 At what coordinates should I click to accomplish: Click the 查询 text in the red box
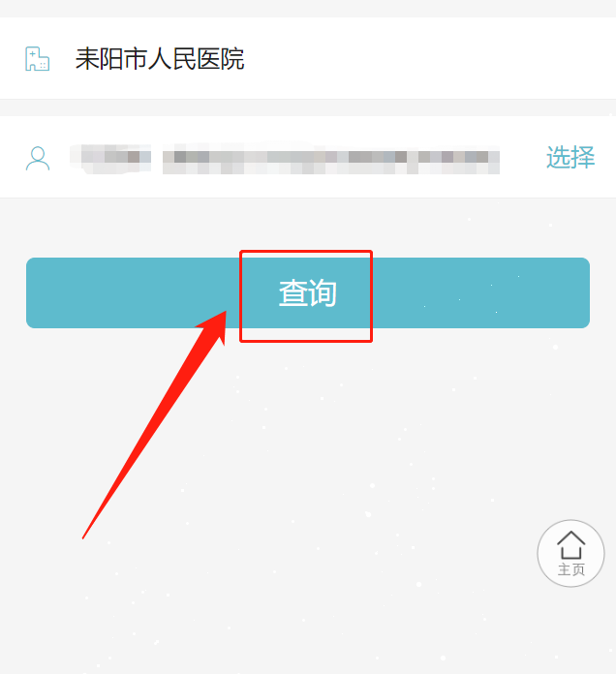click(308, 292)
